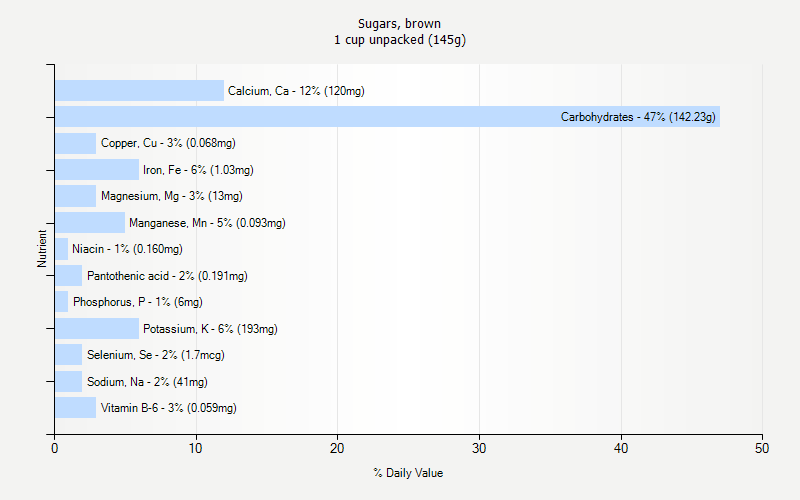The width and height of the screenshot is (800, 500).
Task: Click the '% Daily Value' axis title
Action: coord(408,473)
